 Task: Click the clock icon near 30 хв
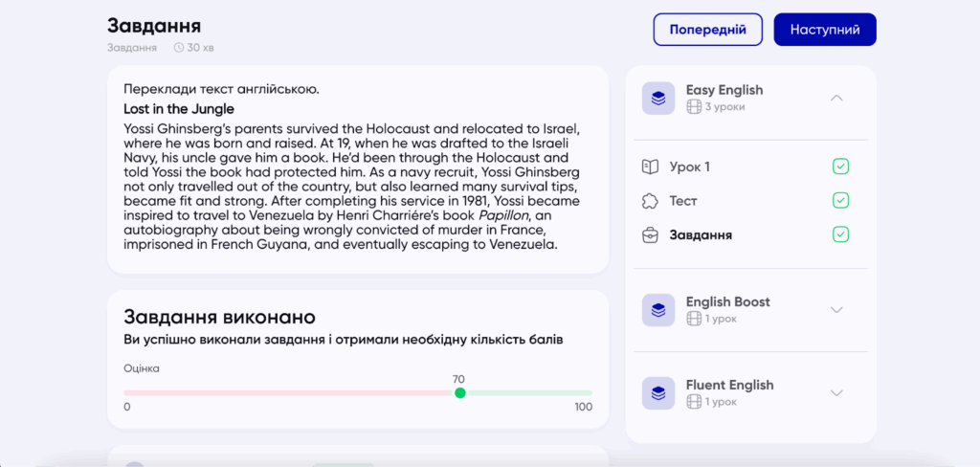click(x=179, y=47)
